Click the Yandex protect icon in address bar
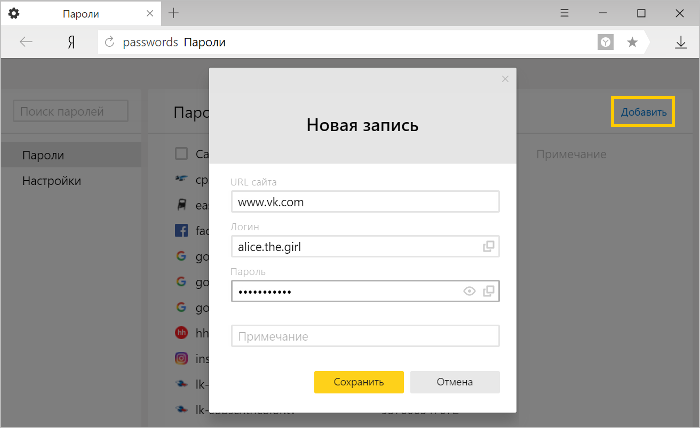The image size is (700, 428). 605,42
